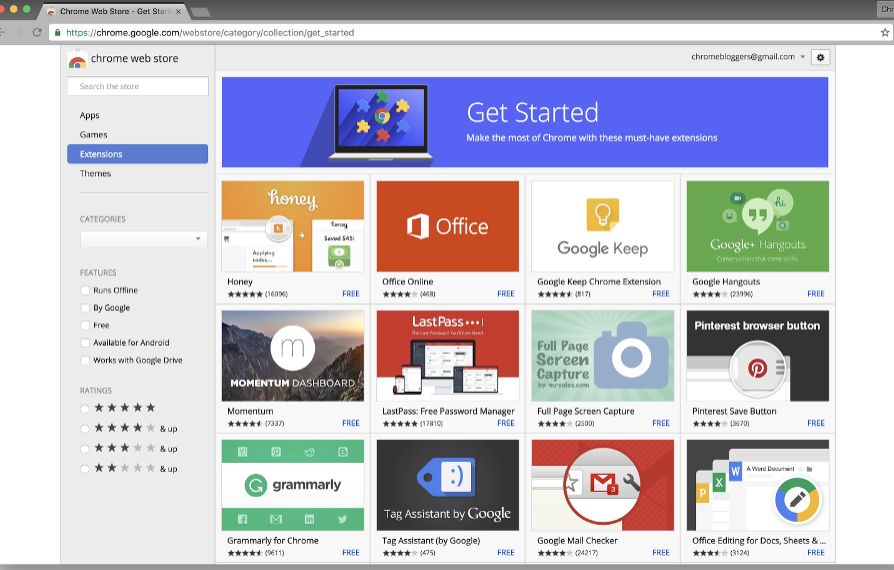Click FREE for Momentum
The image size is (894, 570).
point(351,423)
